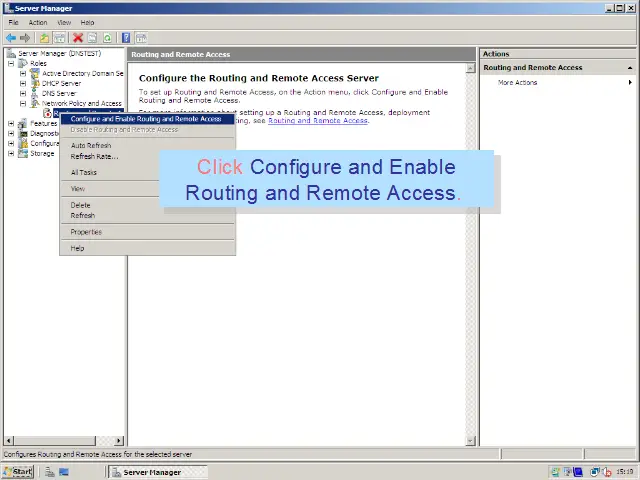Click the Forward arrow toolbar icon
Screen dimensions: 640x480
tap(25, 38)
